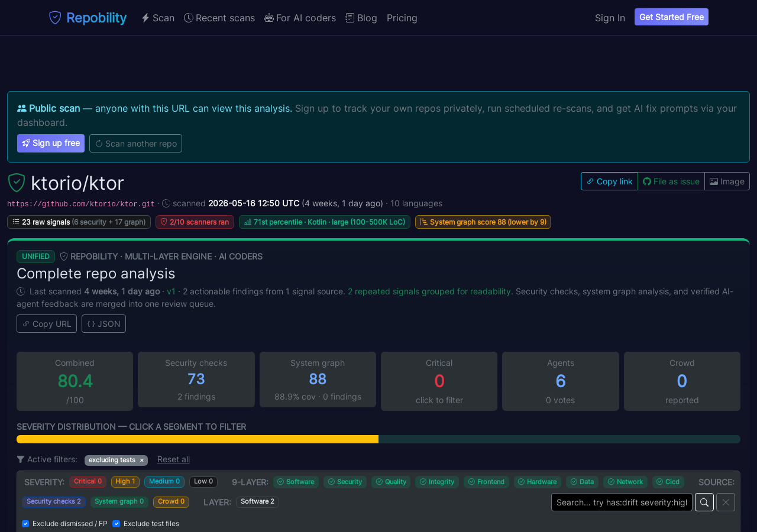757x532 pixels.
Task: Click Scan another repo button
Action: [x=135, y=143]
